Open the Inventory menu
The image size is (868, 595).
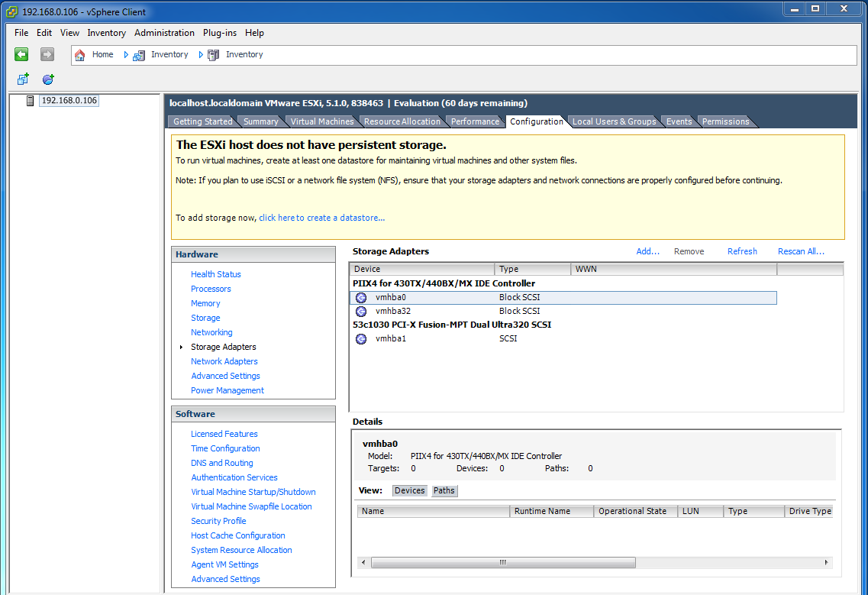(x=106, y=33)
